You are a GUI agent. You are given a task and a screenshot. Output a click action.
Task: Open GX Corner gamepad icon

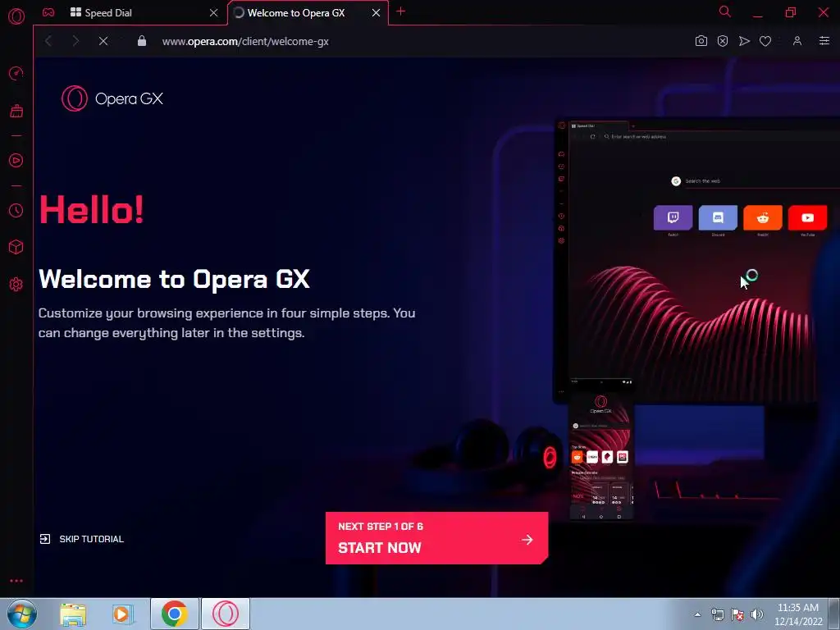[48, 12]
